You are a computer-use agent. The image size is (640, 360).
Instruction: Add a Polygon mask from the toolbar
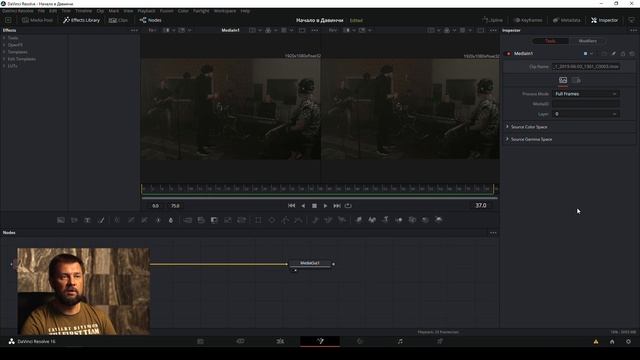pyautogui.click(x=285, y=220)
